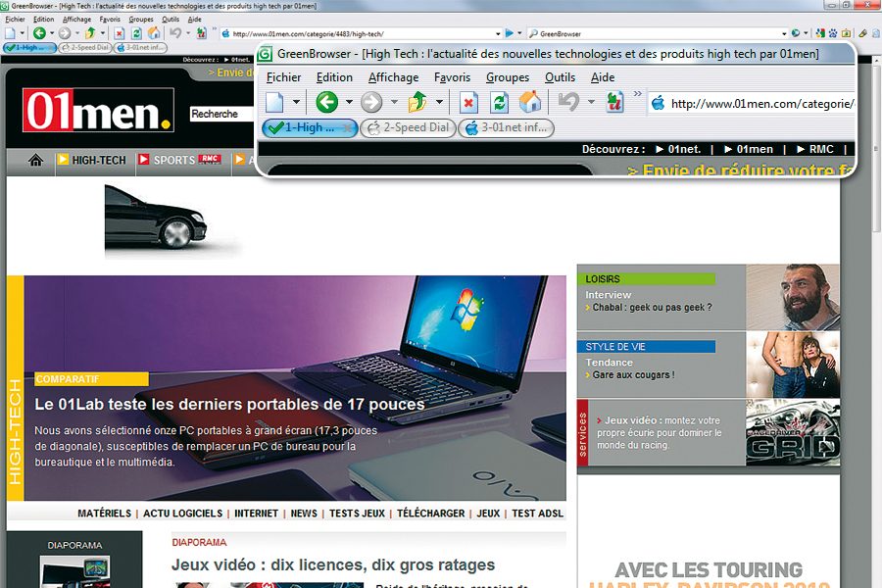Click the toolbar overflow chevron in the enlarged inset
This screenshot has width=882, height=588.
tap(637, 94)
